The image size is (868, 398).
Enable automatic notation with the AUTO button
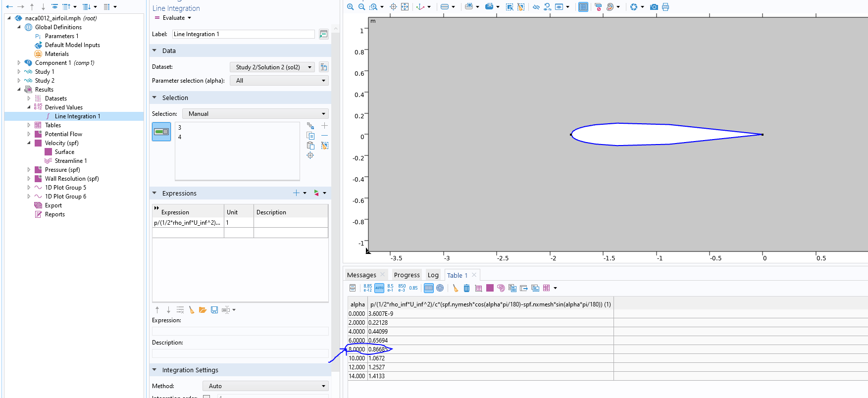[379, 288]
